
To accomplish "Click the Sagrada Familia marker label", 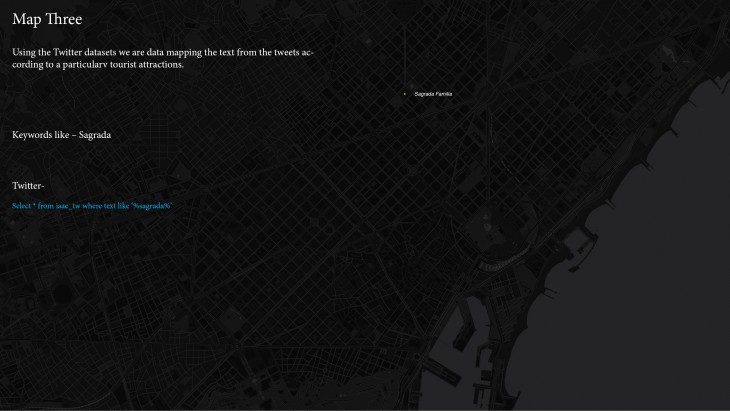I will [433, 94].
